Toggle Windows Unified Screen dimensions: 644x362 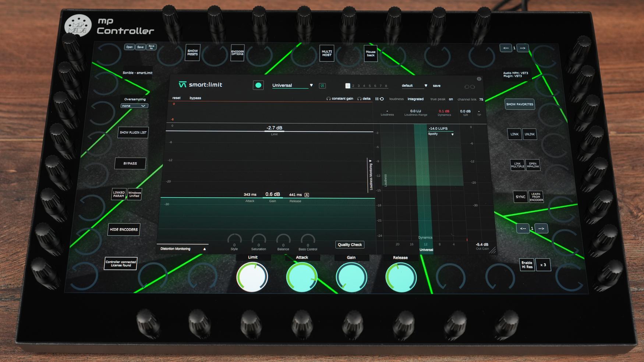tap(134, 194)
